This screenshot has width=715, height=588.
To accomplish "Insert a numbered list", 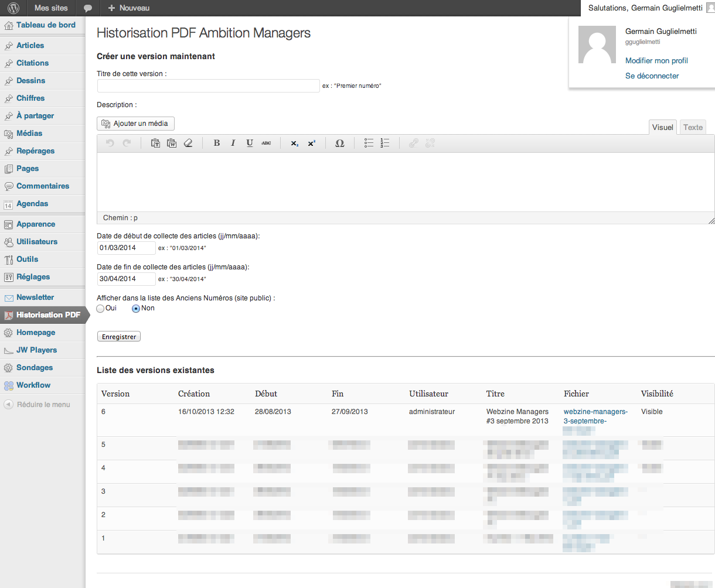I will click(x=385, y=143).
